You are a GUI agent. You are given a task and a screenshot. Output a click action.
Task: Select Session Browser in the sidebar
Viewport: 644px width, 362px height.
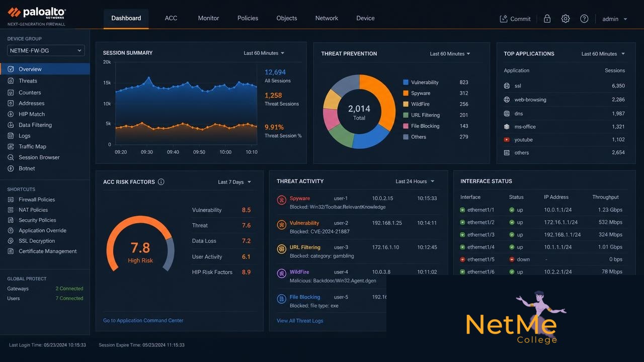(39, 157)
